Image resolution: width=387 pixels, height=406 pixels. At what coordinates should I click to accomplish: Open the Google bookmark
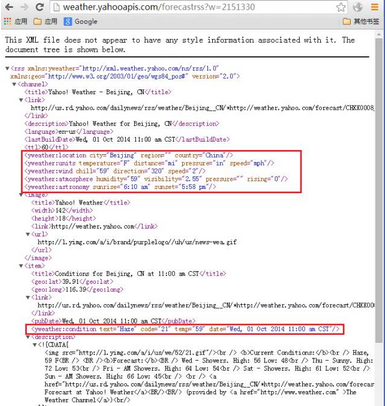pos(81,22)
